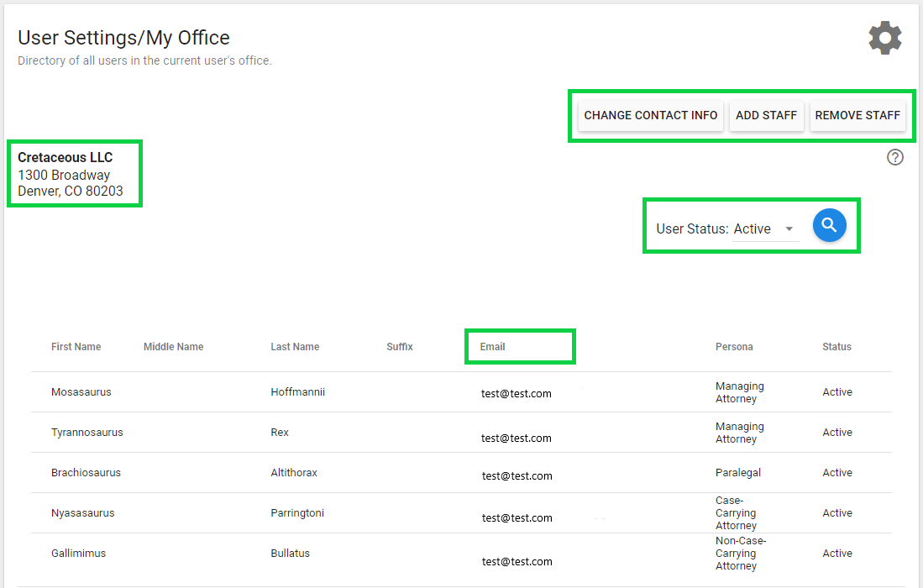Click Active status in the Gallimimus row
This screenshot has width=923, height=588.
point(837,554)
